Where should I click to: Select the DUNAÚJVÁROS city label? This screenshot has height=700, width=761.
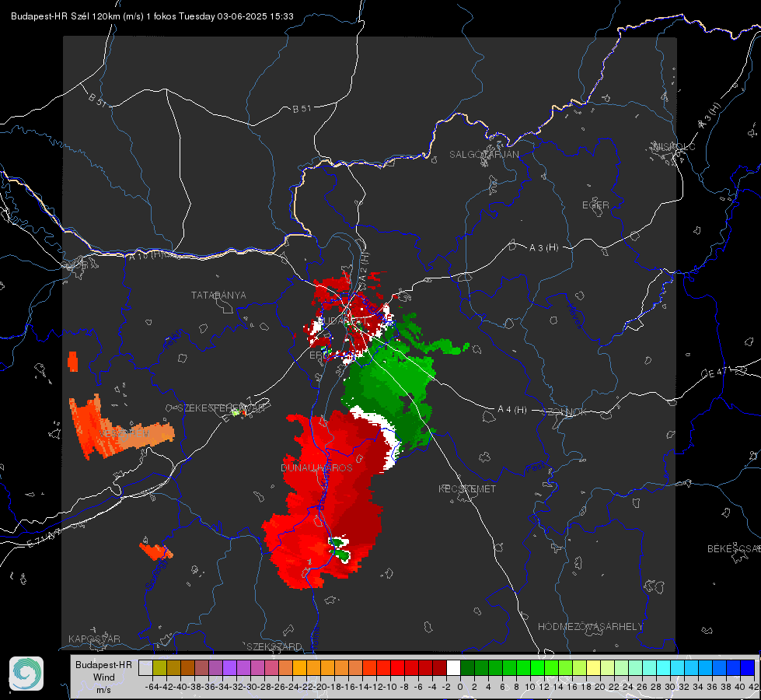click(x=316, y=467)
